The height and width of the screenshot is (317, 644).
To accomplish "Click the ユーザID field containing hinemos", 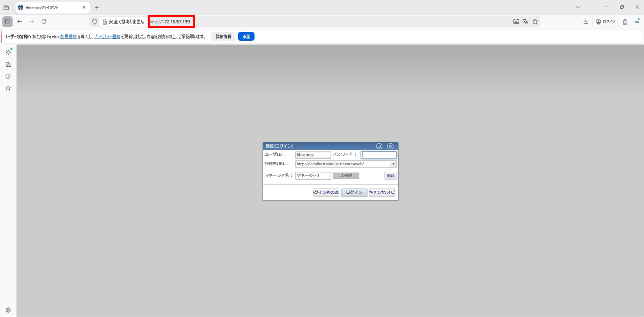I will pos(313,155).
